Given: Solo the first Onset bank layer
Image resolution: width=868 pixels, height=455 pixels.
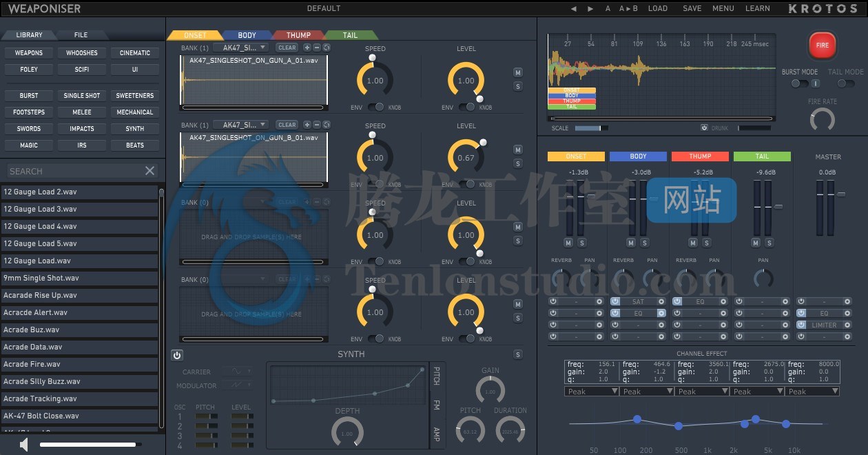Looking at the screenshot, I should click(x=518, y=86).
